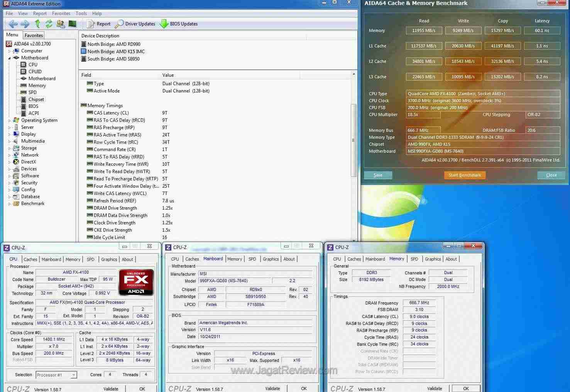Select South Bridge AMD SB950 device entry

113,59
